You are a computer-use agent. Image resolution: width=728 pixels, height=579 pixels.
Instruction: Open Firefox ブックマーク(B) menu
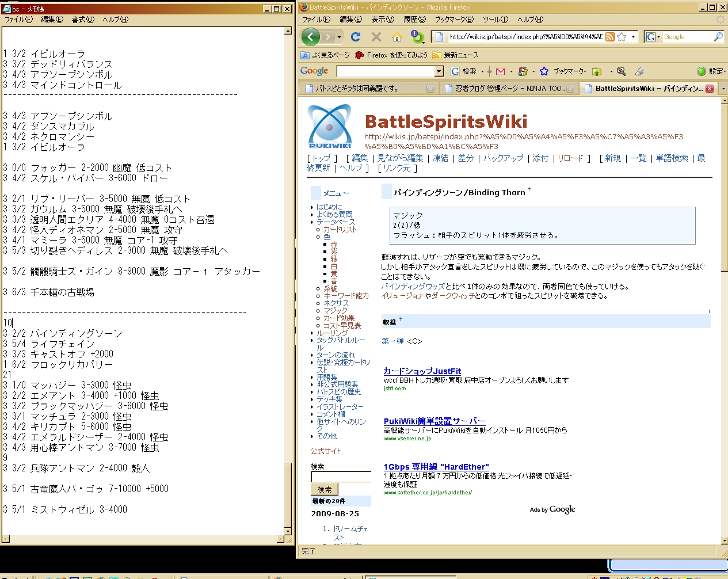click(454, 20)
